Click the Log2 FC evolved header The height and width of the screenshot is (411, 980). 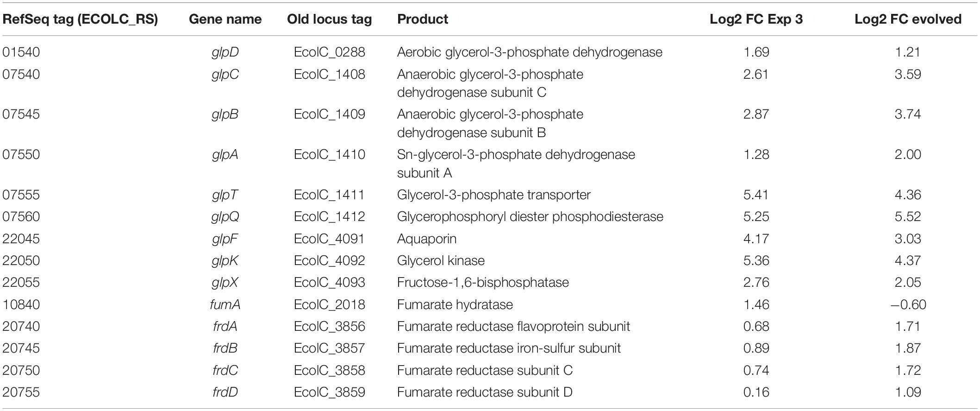pyautogui.click(x=908, y=19)
